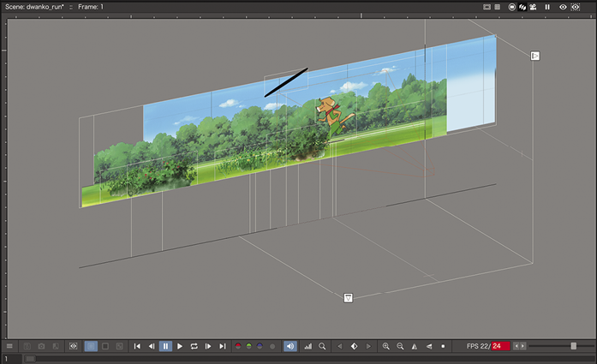
Task: Play the scene
Action: click(x=180, y=346)
